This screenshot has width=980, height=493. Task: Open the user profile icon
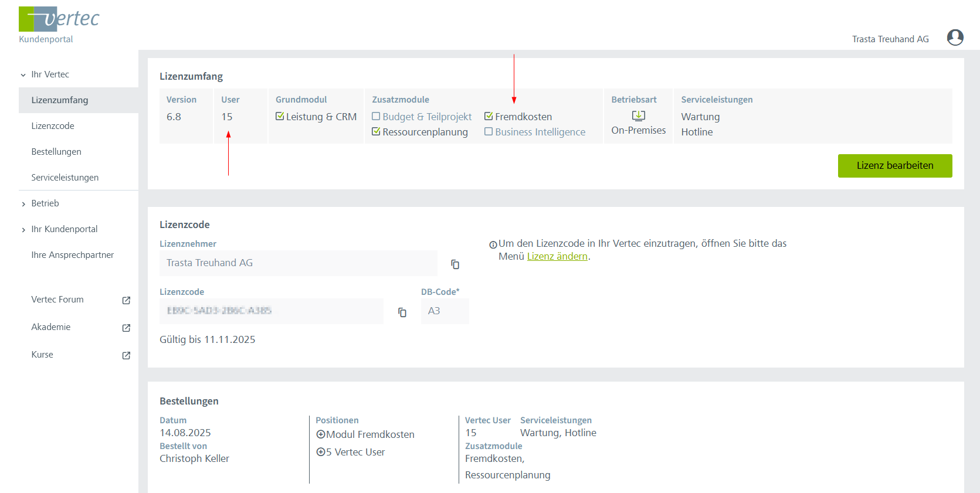pos(955,38)
